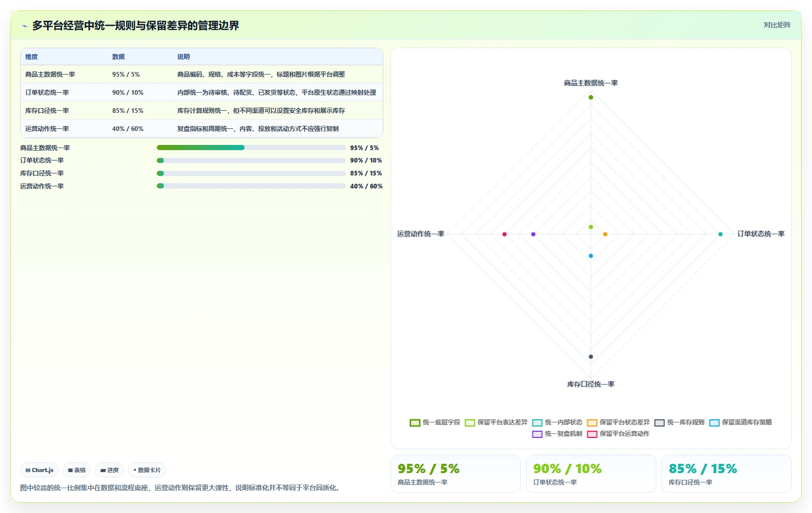
Task: Toggle the 保留平台表达差异 legend item
Action: pos(496,422)
